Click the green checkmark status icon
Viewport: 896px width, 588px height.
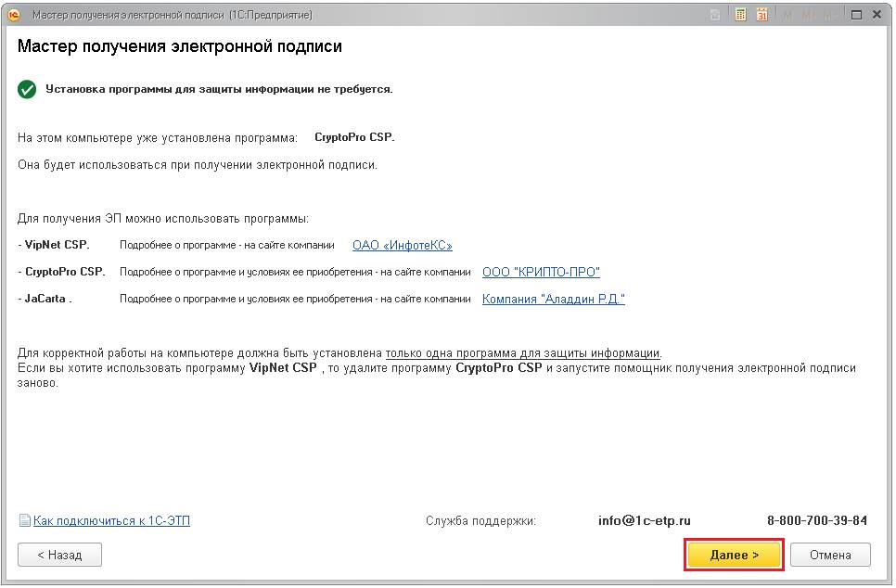27,89
